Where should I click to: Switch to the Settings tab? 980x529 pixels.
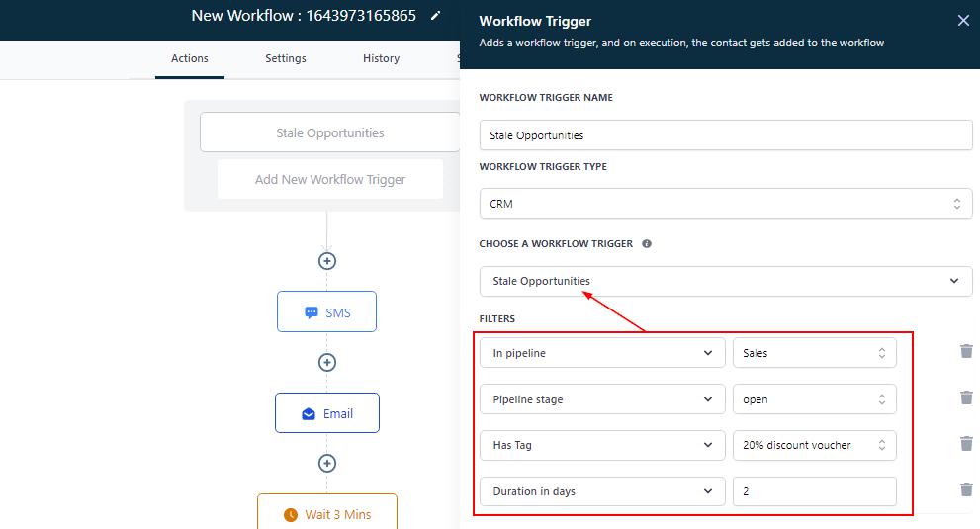[x=286, y=58]
